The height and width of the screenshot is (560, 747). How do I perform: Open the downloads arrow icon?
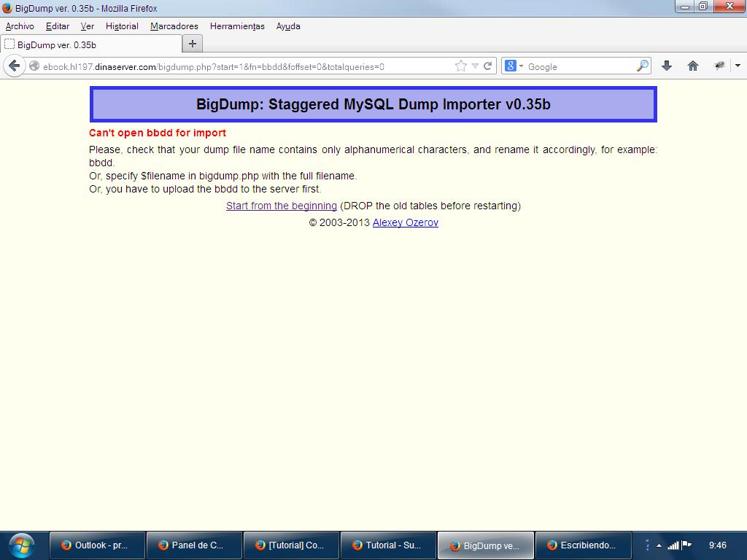coord(667,66)
